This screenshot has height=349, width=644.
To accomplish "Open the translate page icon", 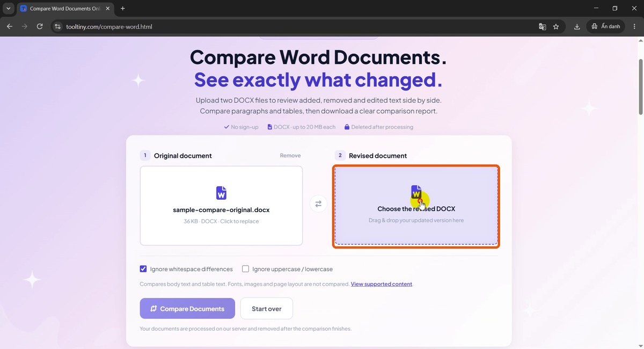I will coord(543,26).
